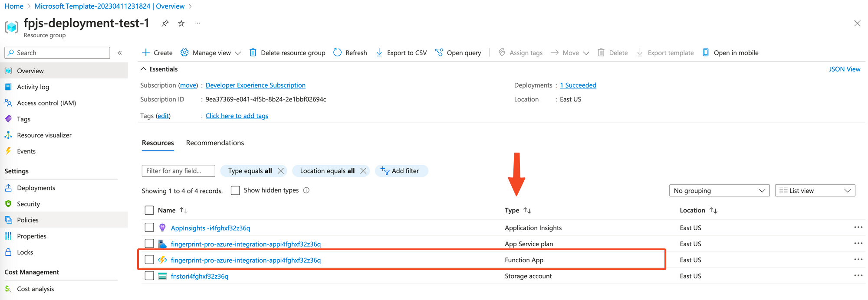Click the Security shield icon
868x300 pixels.
pyautogui.click(x=8, y=204)
